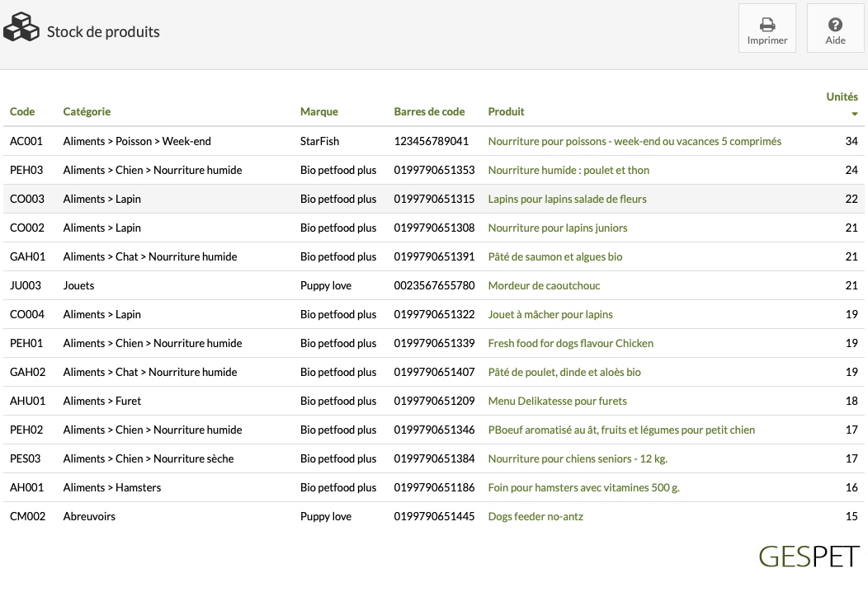Click Aliments > Hamsters category
The image size is (868, 592).
tap(112, 487)
